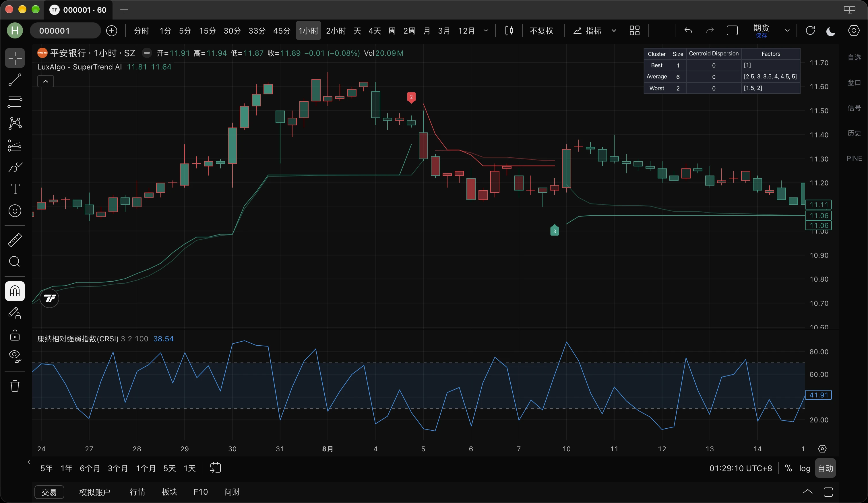Activate the zoom in tool

click(x=15, y=262)
